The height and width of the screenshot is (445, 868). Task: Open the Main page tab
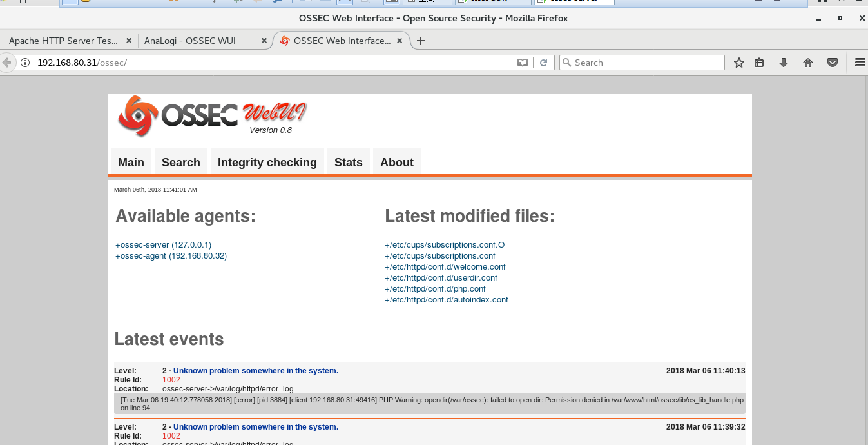point(131,162)
